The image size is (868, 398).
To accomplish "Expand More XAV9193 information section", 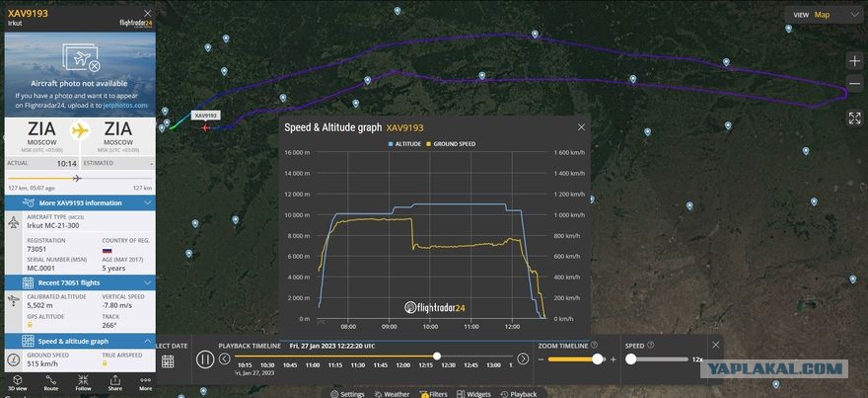I will [80, 202].
